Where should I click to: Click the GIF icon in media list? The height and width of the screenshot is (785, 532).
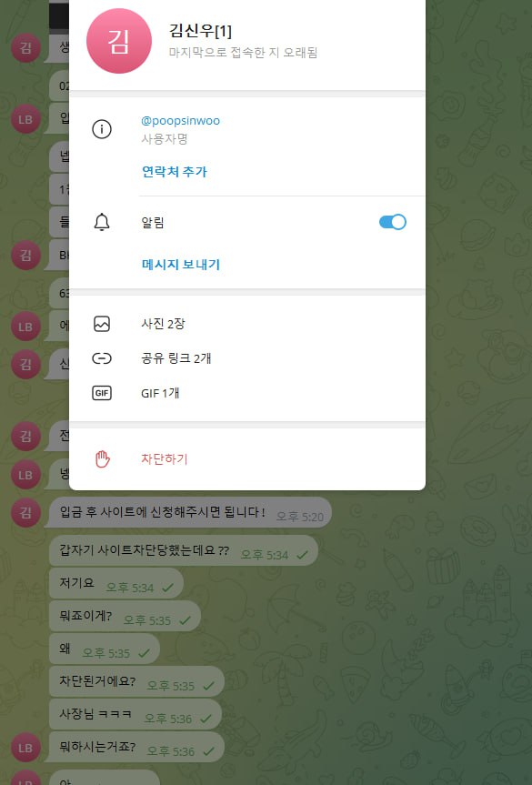click(102, 393)
